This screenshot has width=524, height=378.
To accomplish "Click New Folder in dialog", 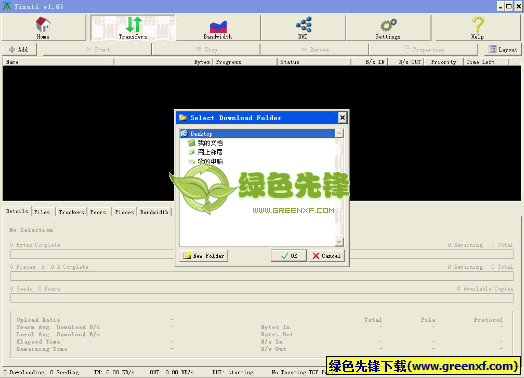I will [204, 256].
